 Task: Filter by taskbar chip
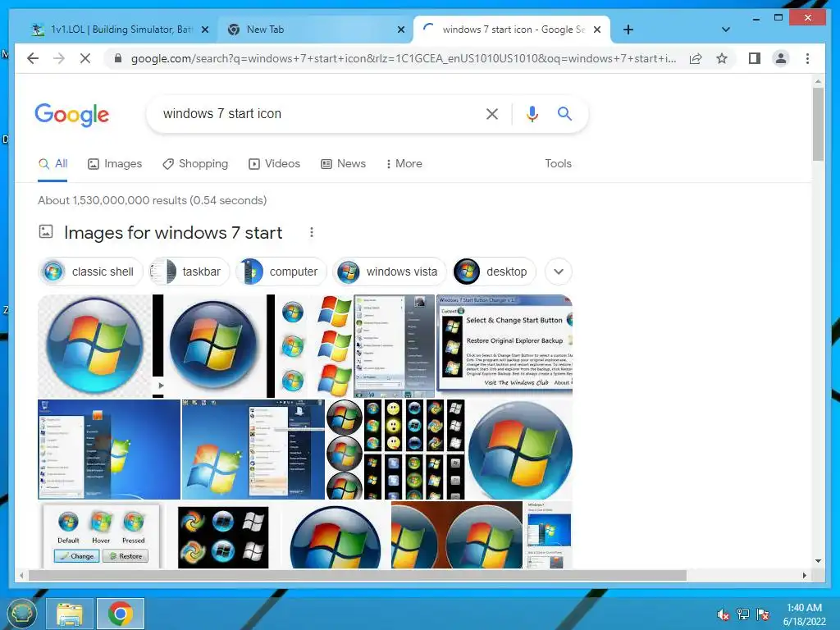click(189, 272)
